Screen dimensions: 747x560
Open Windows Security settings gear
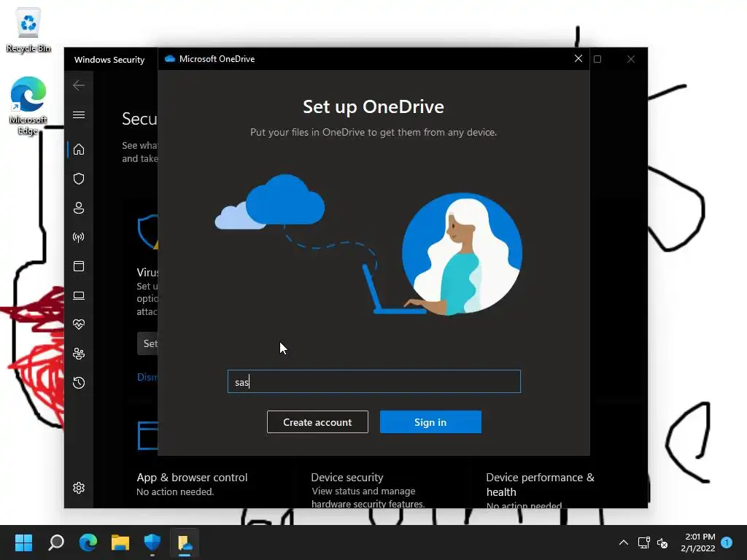click(x=79, y=488)
